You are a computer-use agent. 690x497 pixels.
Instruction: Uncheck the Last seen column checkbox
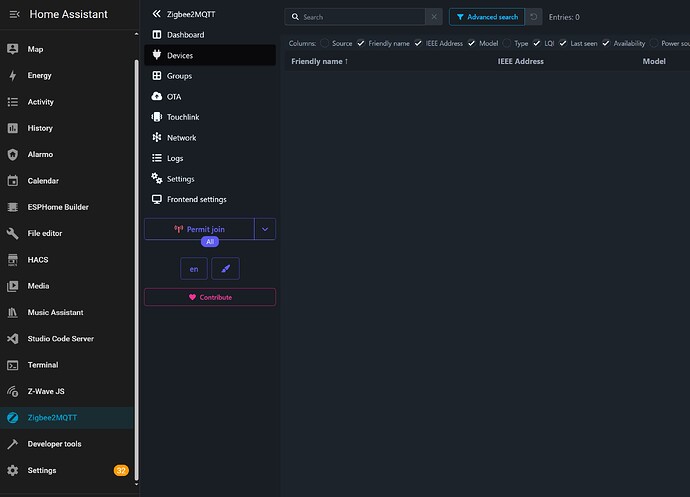563,43
